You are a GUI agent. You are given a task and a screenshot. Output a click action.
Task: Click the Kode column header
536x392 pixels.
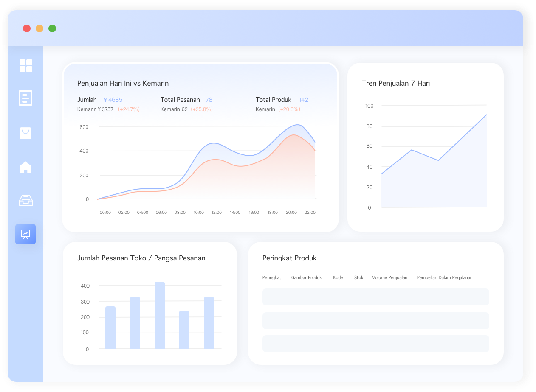tap(338, 277)
